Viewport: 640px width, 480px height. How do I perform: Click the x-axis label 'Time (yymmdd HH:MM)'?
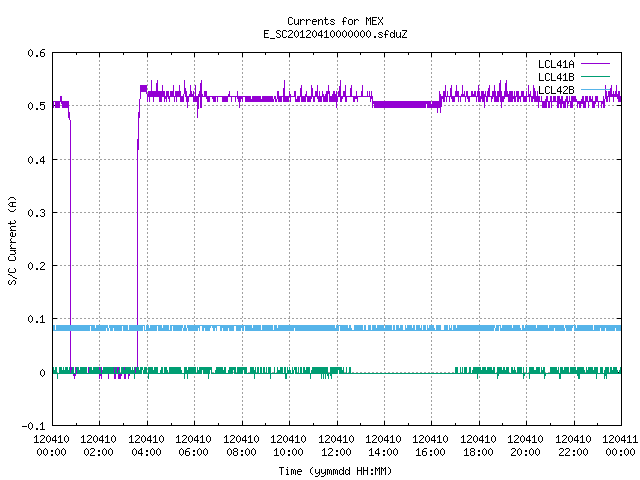[335, 471]
